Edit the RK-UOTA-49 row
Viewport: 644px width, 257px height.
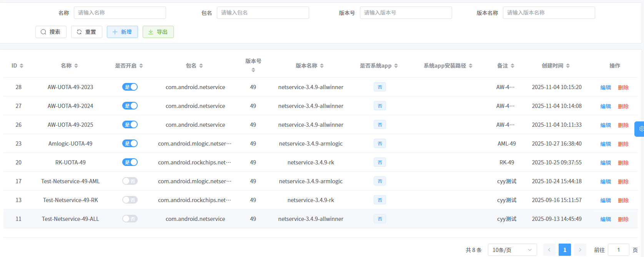[606, 163]
